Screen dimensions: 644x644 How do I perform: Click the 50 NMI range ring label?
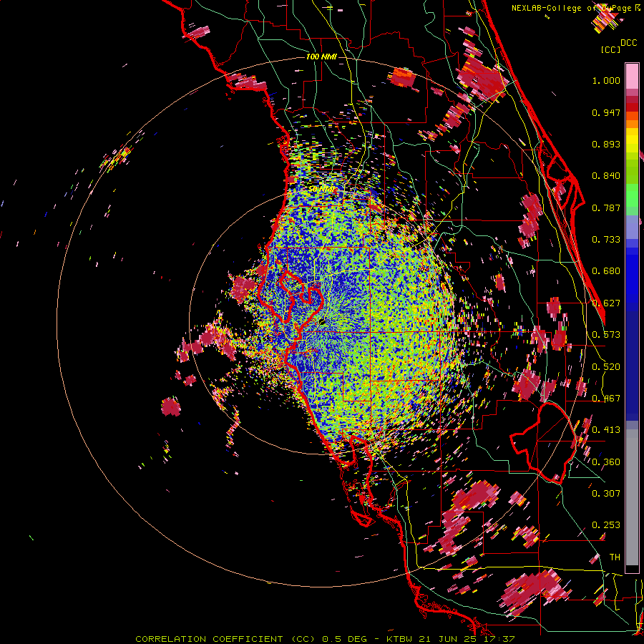323,189
